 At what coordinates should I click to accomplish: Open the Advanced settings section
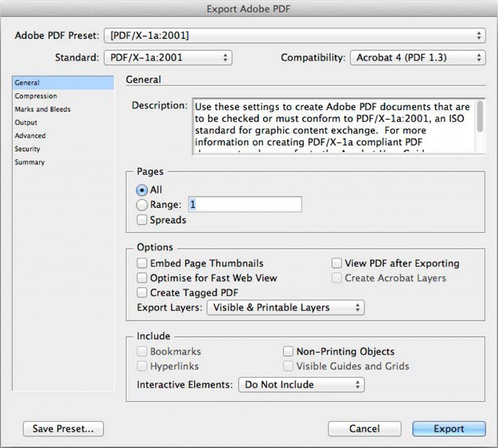[x=63, y=136]
